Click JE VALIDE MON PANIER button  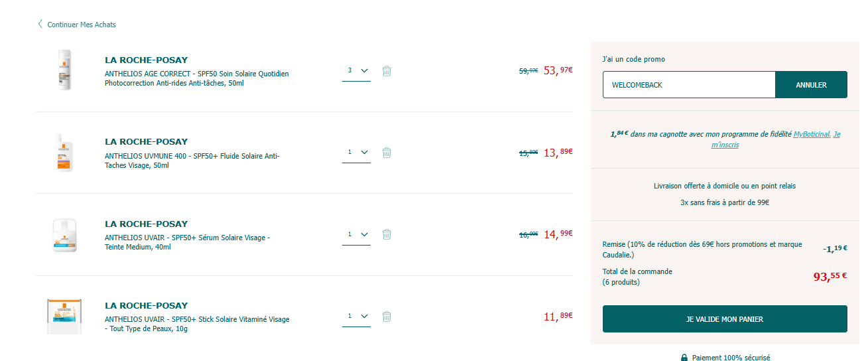[725, 319]
